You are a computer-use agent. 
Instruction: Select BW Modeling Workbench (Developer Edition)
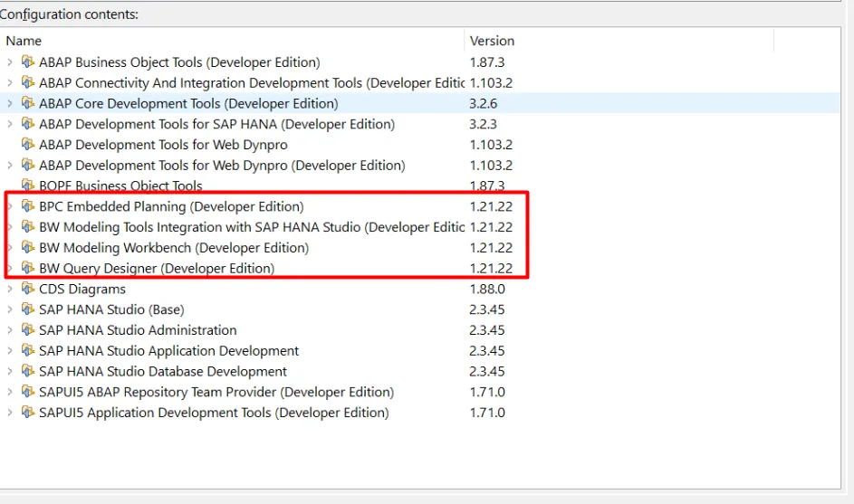(x=174, y=248)
